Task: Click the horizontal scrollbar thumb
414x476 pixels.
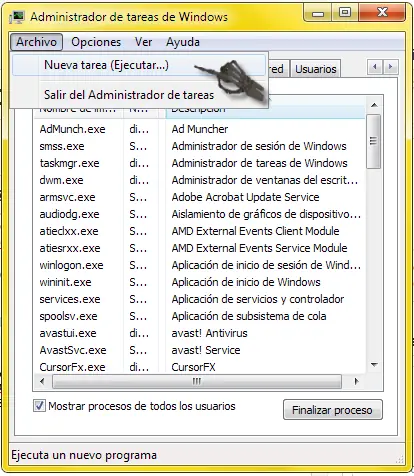Action: coord(197,381)
